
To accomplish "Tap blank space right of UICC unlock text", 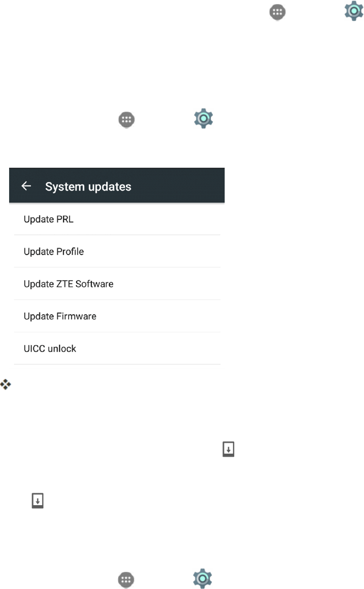I will point(148,348).
